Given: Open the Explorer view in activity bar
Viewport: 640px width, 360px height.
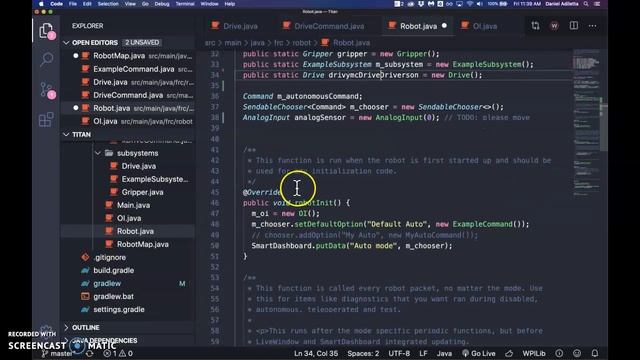Looking at the screenshot, I should pyautogui.click(x=46, y=31).
